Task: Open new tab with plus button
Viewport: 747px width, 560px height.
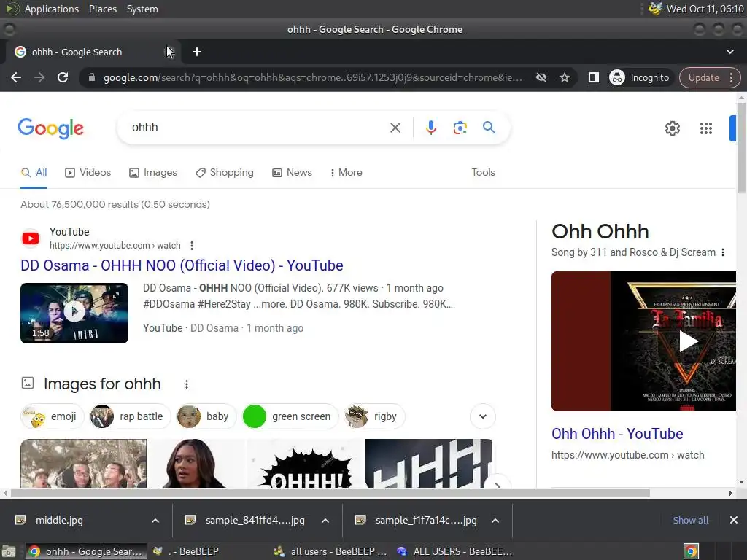Action: (197, 52)
